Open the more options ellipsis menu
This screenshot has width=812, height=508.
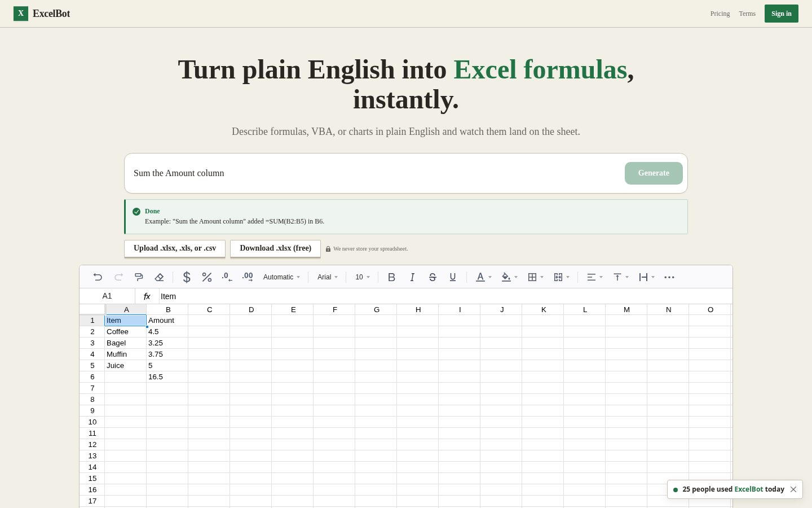coord(669,277)
